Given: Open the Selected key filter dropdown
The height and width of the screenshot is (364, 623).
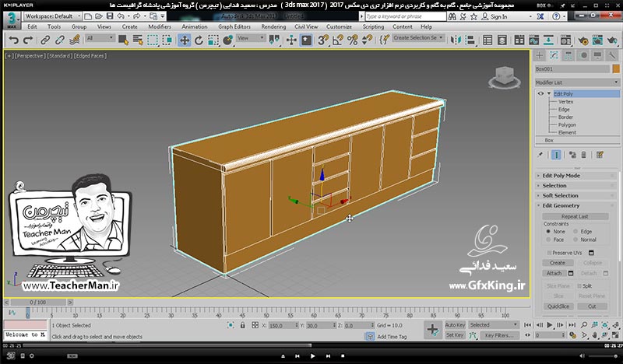Looking at the screenshot, I should pyautogui.click(x=494, y=325).
